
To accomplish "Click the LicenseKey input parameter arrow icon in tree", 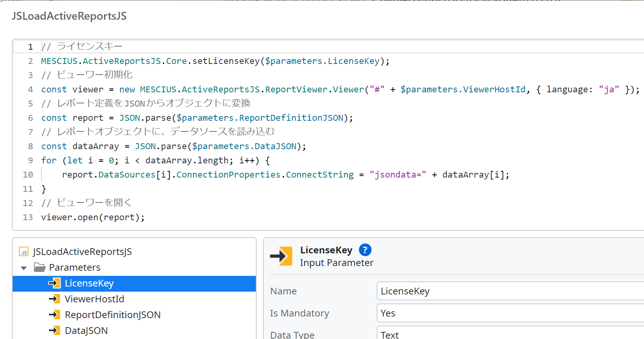I will pos(54,283).
